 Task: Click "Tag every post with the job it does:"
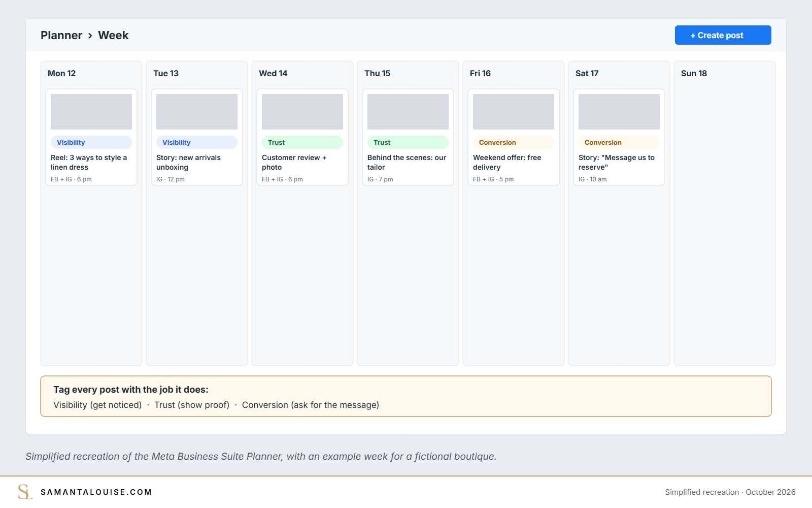click(x=131, y=390)
